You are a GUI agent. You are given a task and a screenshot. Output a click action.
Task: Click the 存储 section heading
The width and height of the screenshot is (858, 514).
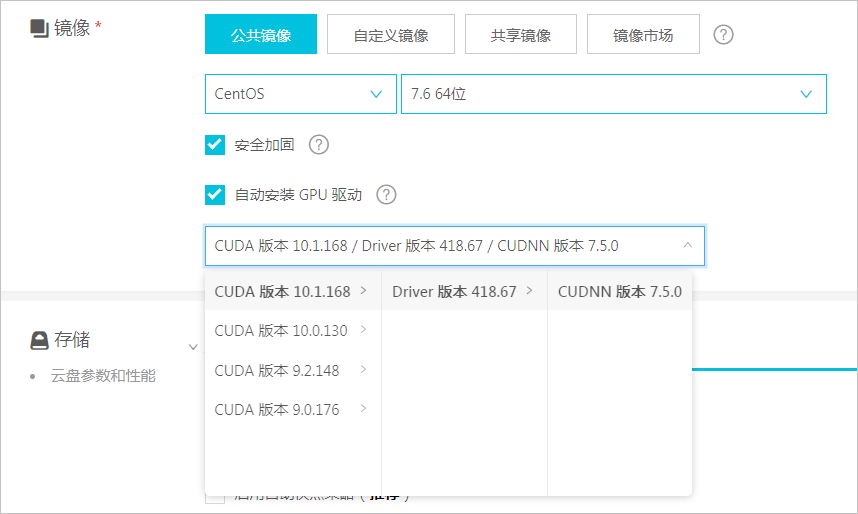[x=72, y=340]
